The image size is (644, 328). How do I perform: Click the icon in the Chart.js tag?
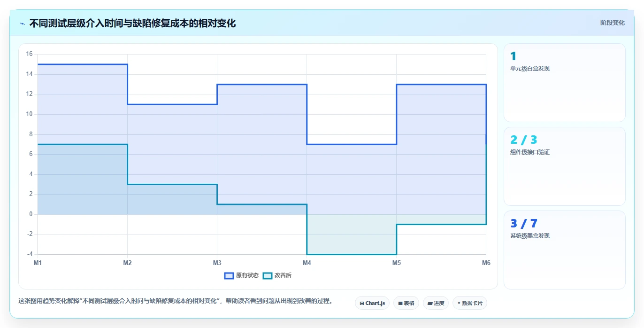[x=362, y=304]
